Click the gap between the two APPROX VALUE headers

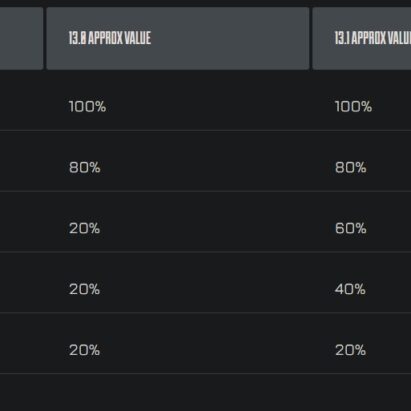(311, 38)
